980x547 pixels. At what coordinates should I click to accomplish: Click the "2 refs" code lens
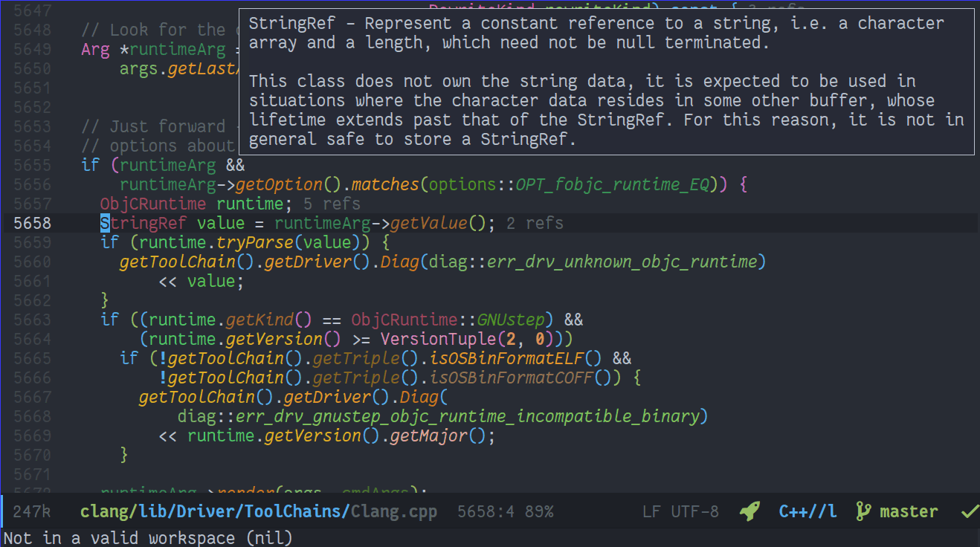click(535, 223)
